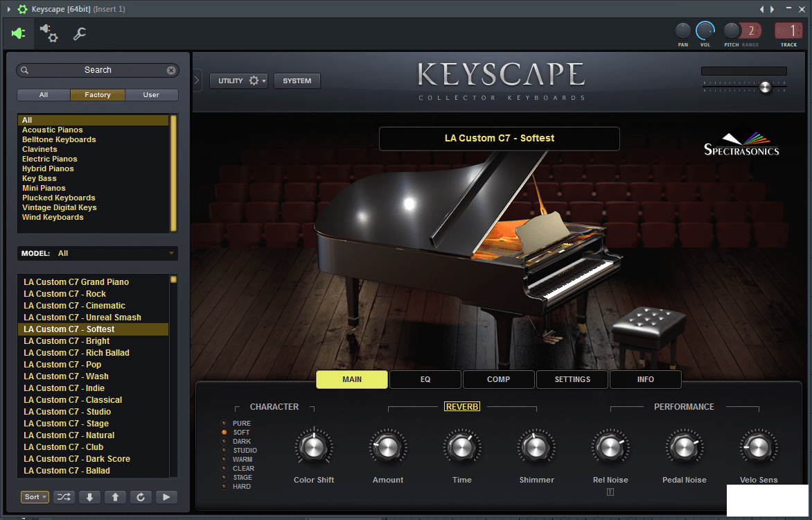Click the Shimmer knob
812x520 pixels.
(536, 447)
